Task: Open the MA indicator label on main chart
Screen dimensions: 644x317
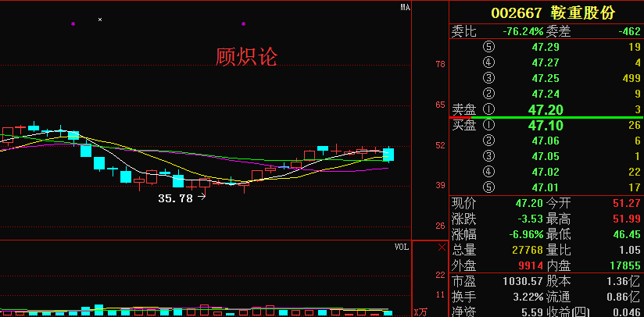Action: pos(405,7)
